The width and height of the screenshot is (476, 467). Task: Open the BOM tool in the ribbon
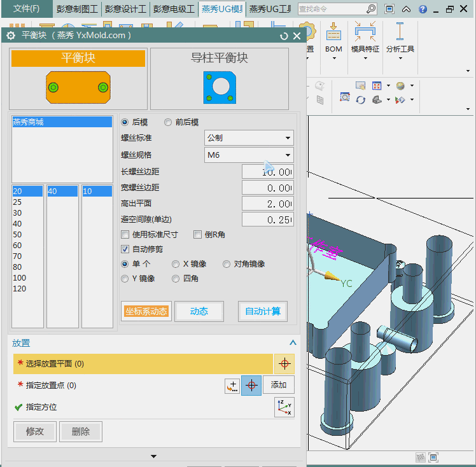[333, 38]
